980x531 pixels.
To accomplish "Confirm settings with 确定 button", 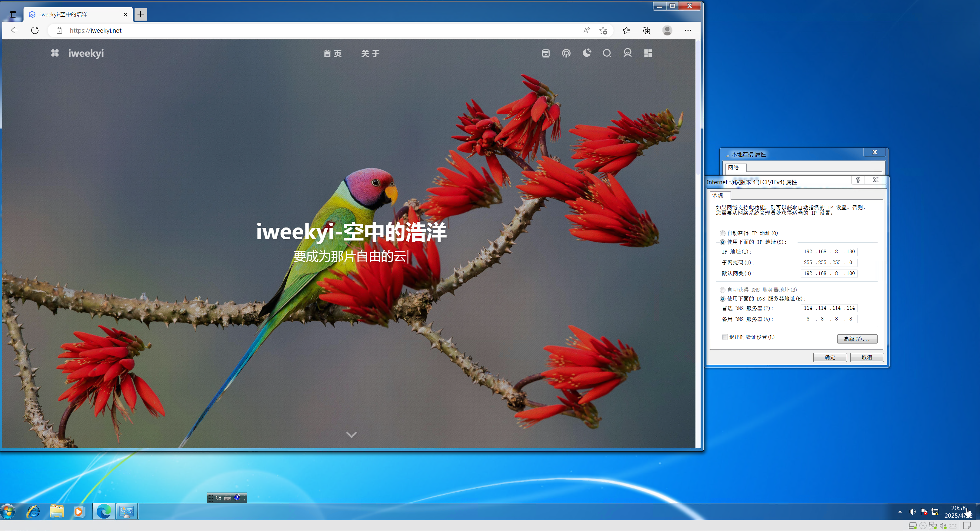I will (x=830, y=357).
